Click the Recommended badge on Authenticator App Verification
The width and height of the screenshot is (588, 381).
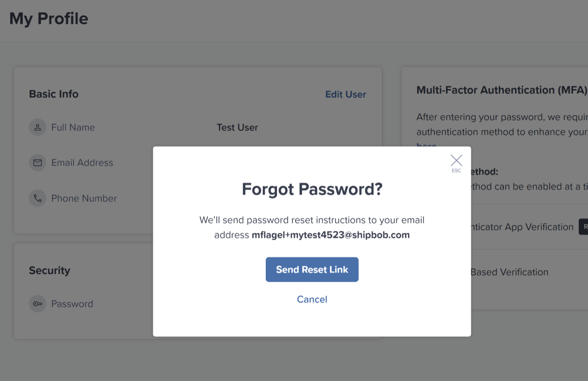click(x=585, y=226)
